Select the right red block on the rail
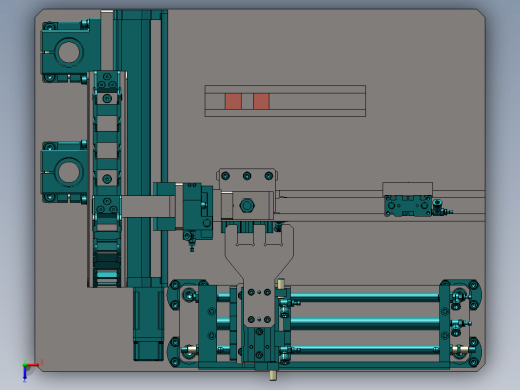 [261, 101]
